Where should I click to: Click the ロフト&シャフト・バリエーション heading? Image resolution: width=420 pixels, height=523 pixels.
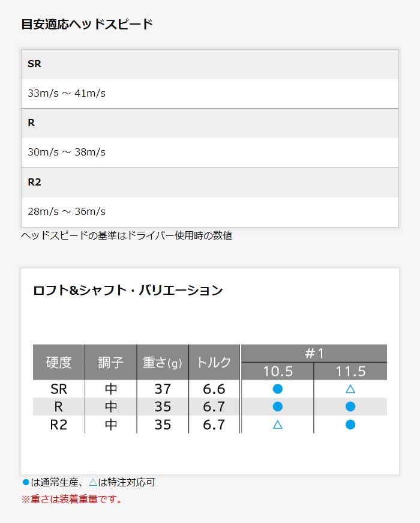(x=128, y=291)
